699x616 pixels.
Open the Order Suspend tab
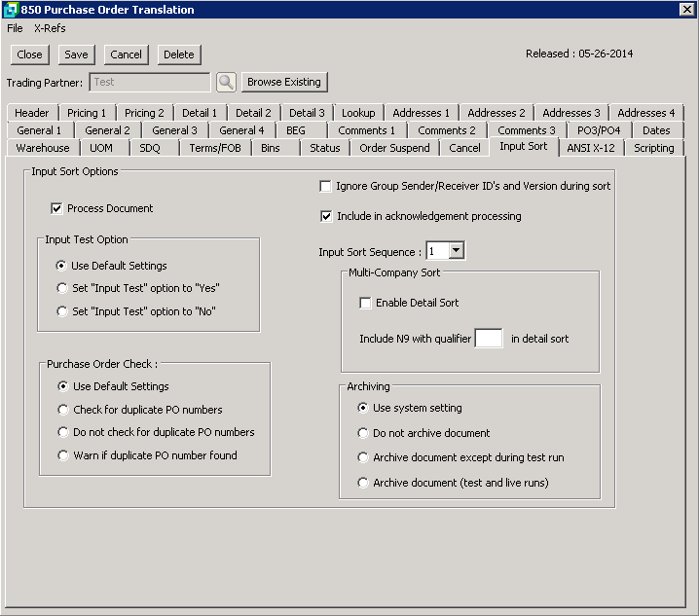(394, 148)
